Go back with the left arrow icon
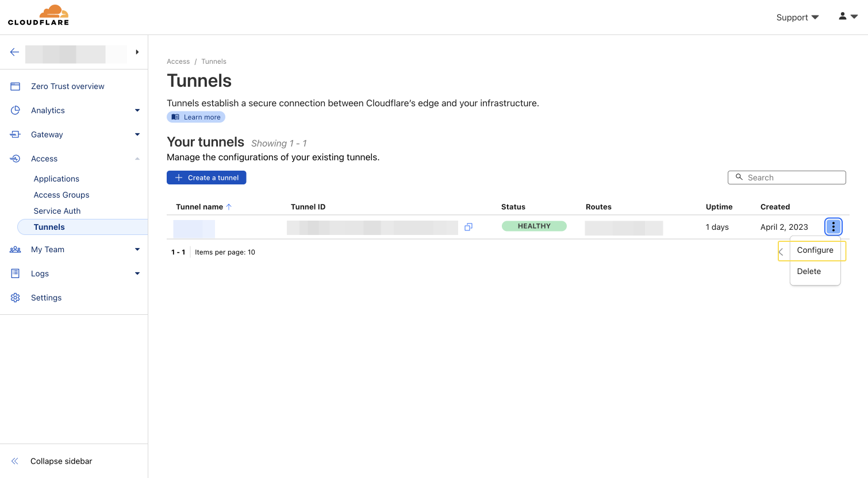The height and width of the screenshot is (478, 868). tap(15, 52)
